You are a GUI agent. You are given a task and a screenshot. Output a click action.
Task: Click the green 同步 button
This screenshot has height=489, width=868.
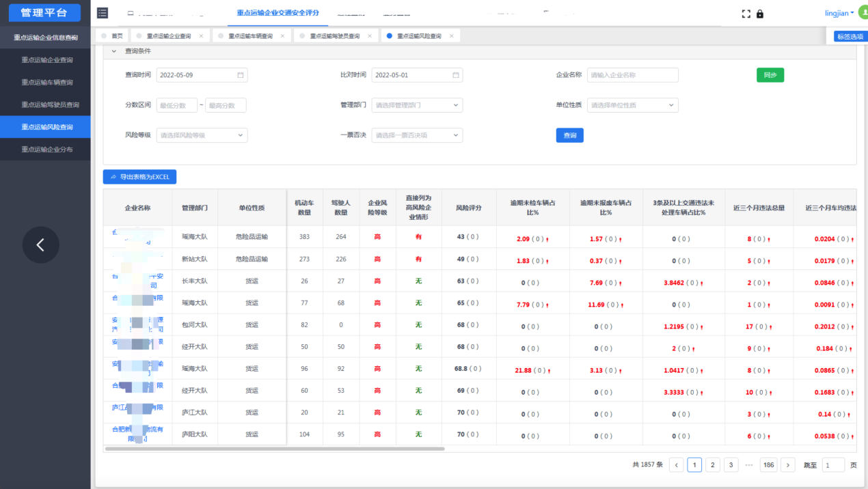click(770, 75)
